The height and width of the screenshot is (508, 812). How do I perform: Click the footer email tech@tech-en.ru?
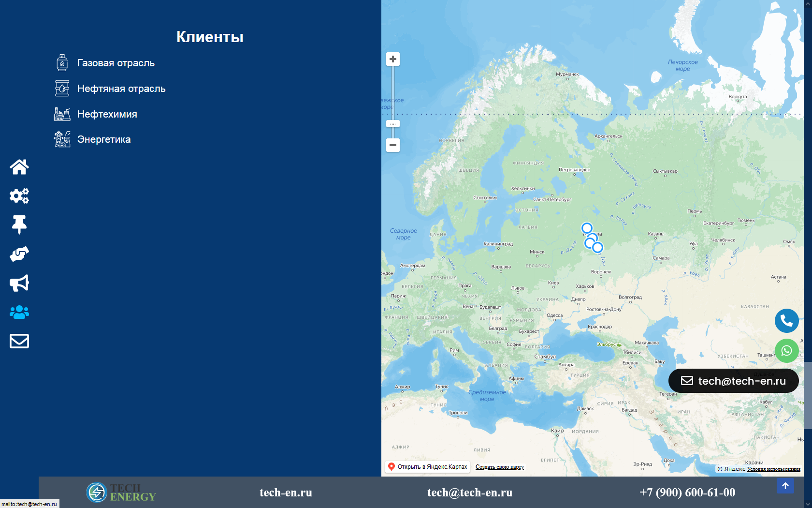click(x=470, y=493)
